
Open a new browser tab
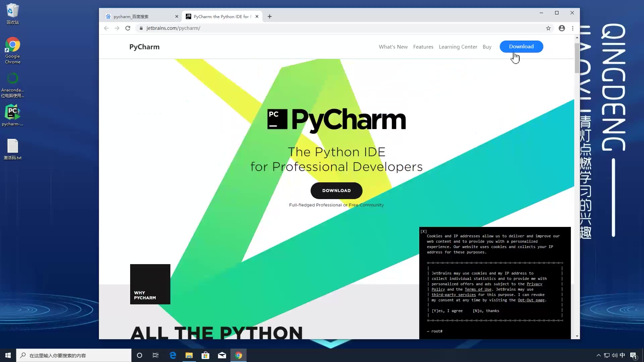(270, 16)
